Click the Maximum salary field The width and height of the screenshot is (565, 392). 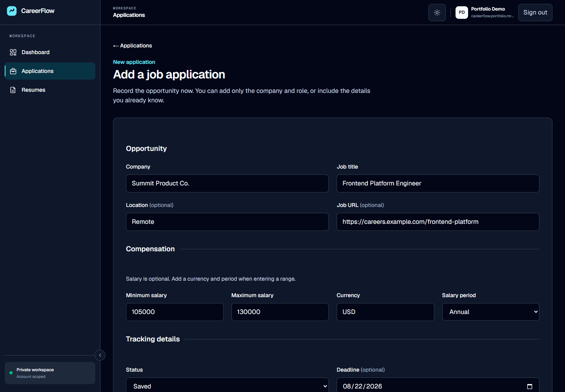280,312
